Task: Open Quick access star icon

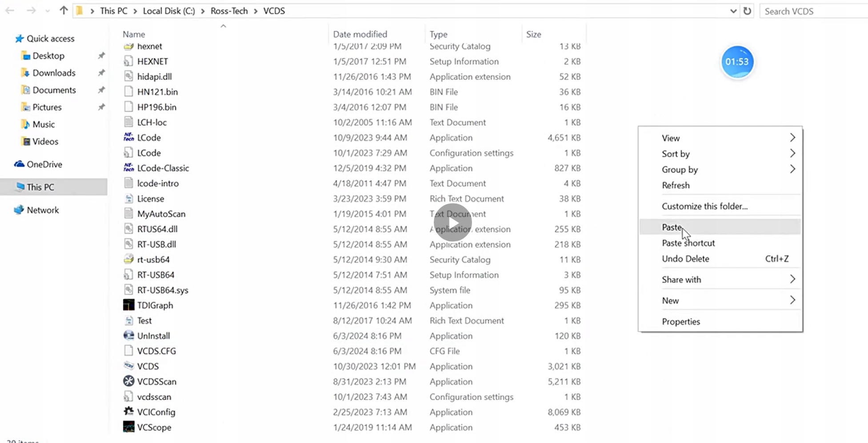Action: 19,39
